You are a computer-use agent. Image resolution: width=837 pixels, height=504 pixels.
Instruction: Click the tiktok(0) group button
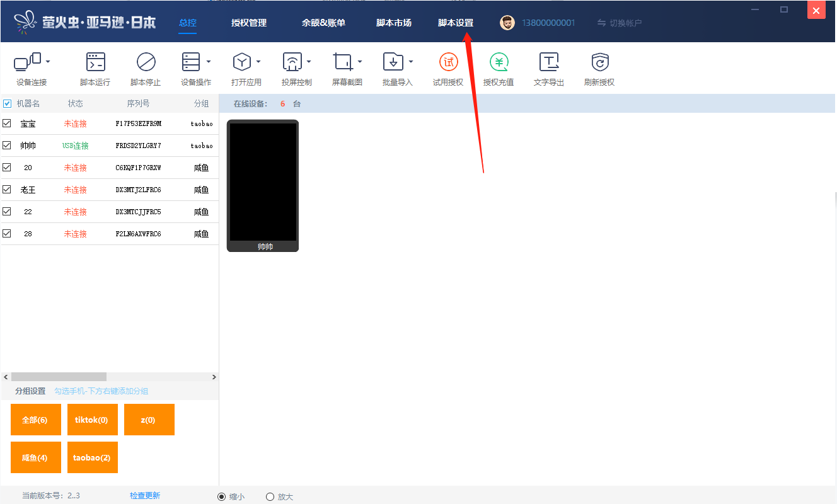pos(93,420)
